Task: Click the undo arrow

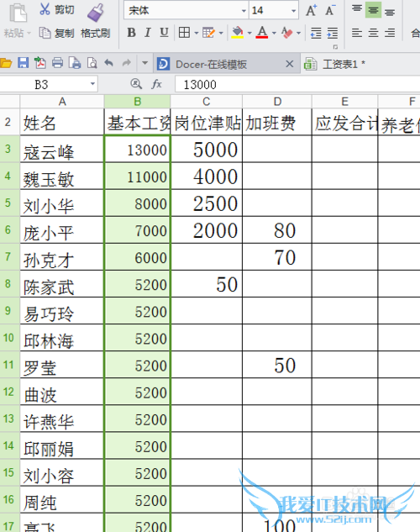Action: 109,63
